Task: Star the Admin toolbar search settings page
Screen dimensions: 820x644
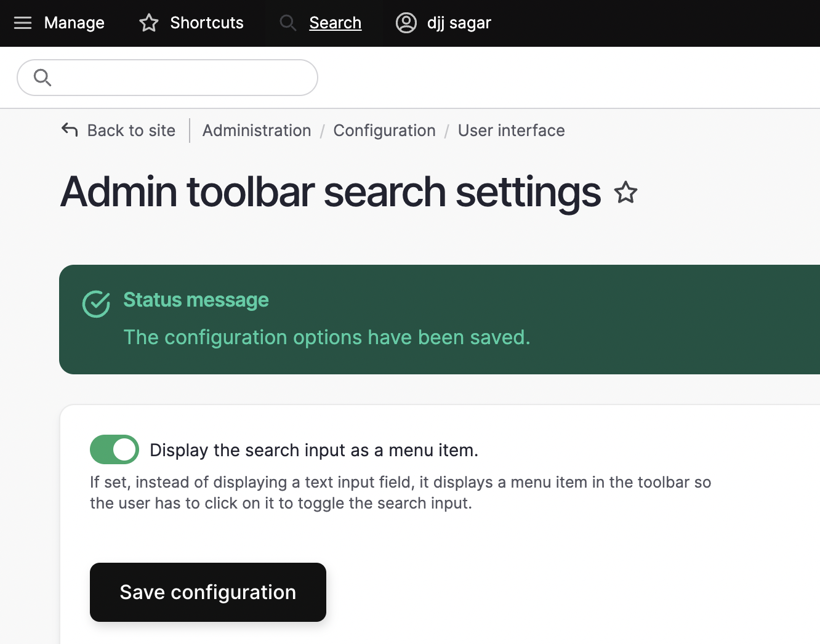Action: tap(625, 193)
